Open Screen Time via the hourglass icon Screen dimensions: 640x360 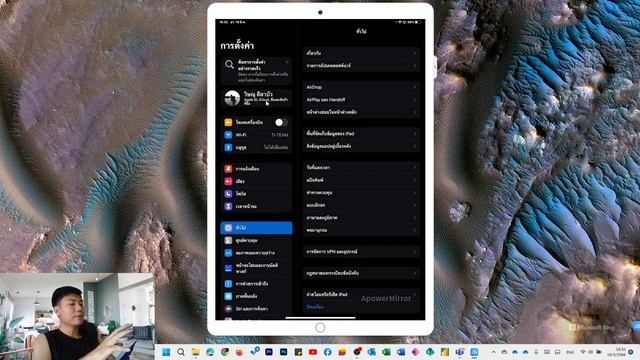(228, 206)
